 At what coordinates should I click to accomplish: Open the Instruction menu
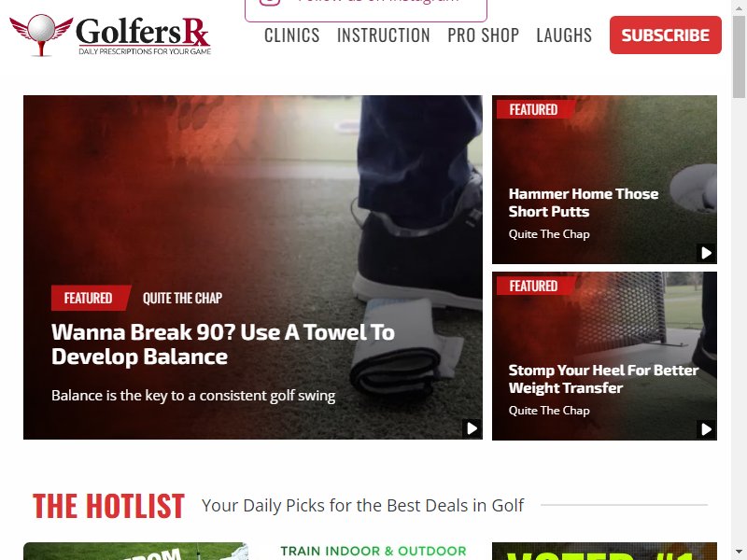[384, 35]
